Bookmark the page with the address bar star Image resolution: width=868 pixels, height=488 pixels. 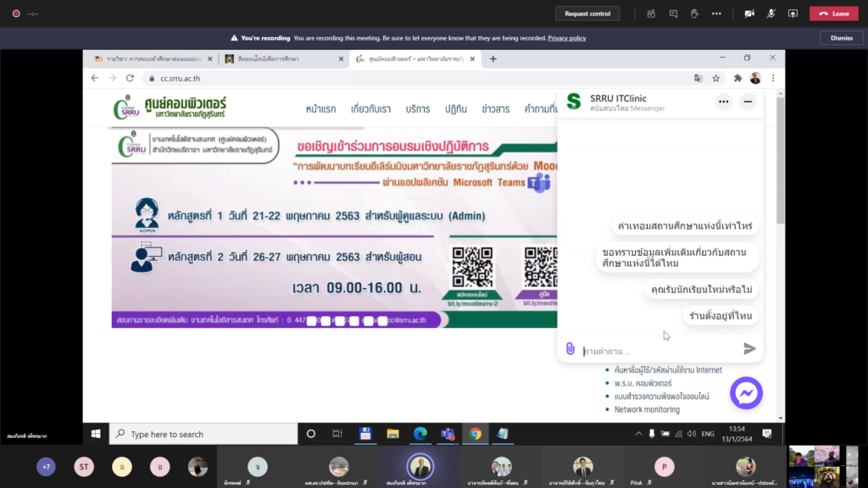[716, 77]
